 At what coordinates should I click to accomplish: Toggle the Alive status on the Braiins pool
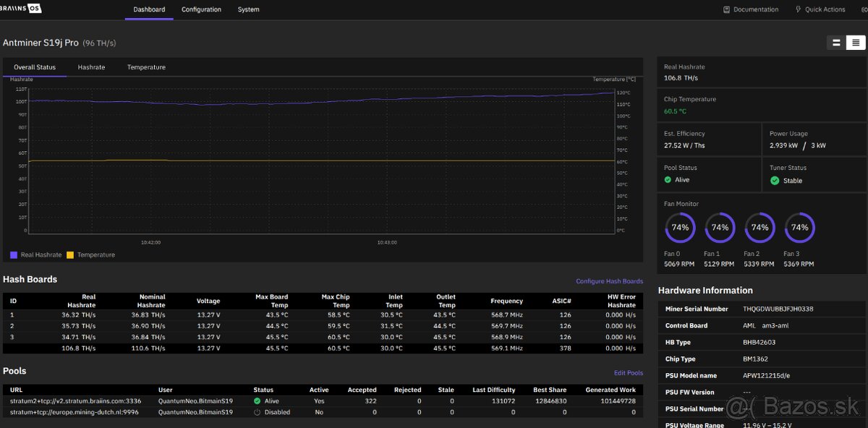258,401
